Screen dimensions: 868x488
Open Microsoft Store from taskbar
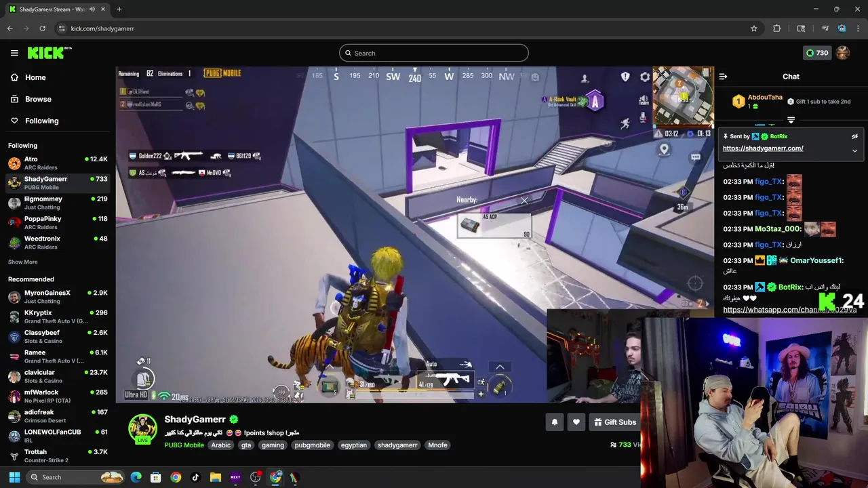pyautogui.click(x=155, y=477)
